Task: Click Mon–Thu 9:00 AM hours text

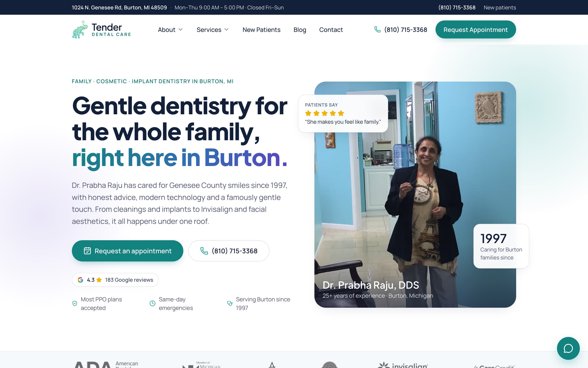Action: click(x=229, y=7)
